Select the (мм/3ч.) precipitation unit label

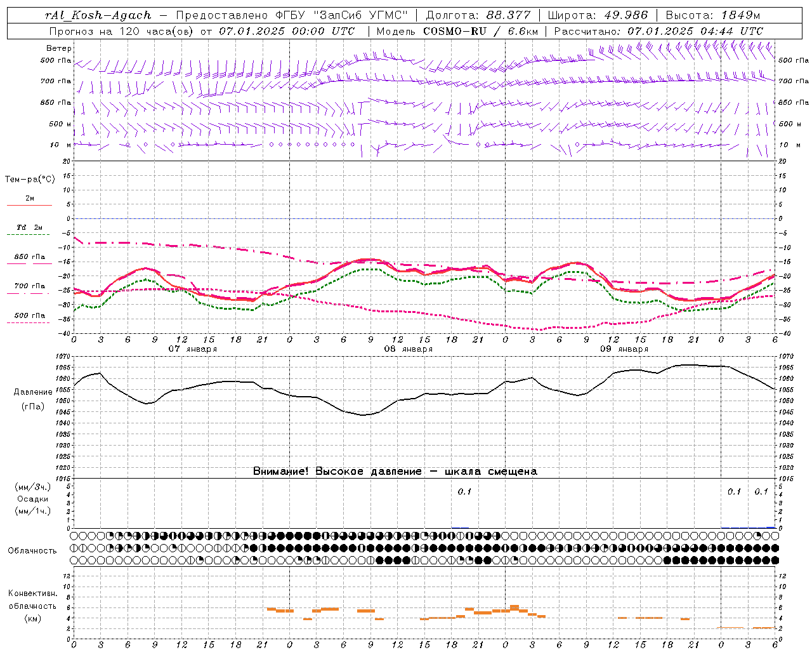[x=33, y=487]
